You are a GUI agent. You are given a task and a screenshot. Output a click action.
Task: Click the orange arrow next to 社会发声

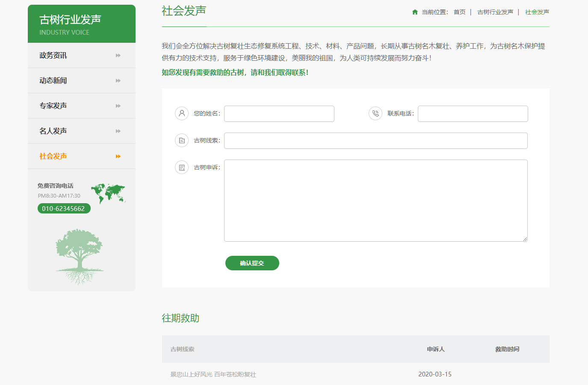(118, 157)
